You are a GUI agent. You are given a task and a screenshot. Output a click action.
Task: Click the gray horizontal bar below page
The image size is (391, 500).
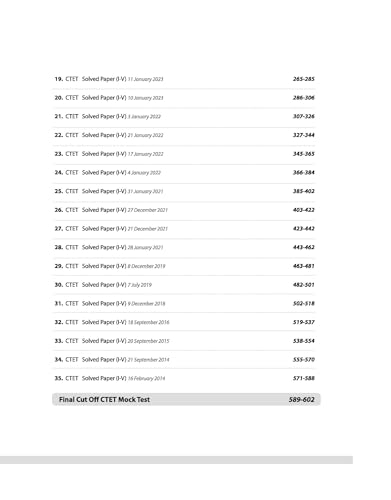[x=176, y=460]
